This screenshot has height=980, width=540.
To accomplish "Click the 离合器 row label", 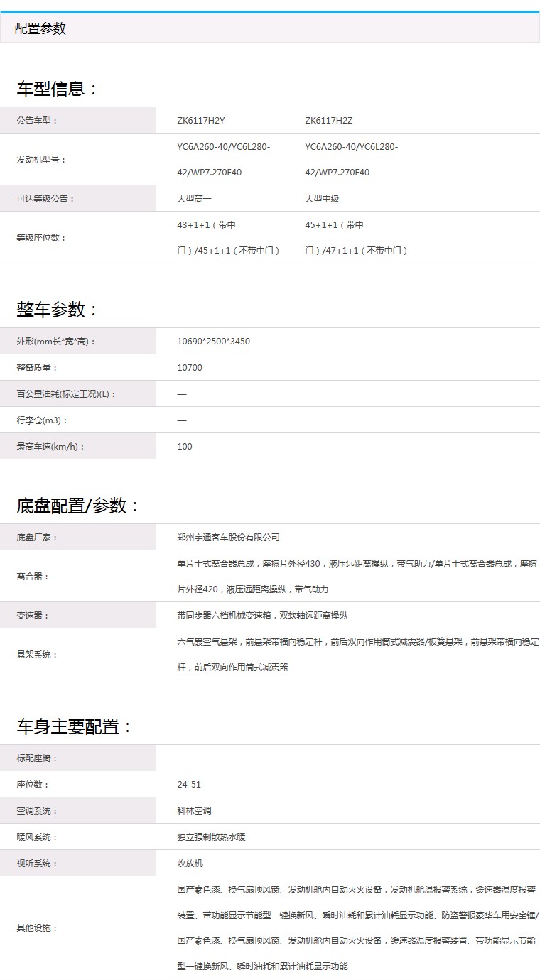I will [x=33, y=577].
